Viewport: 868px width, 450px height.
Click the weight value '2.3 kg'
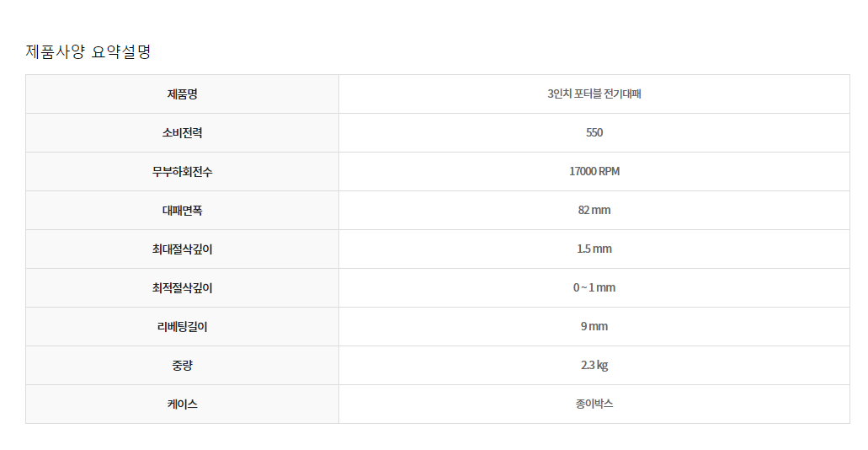(x=594, y=366)
